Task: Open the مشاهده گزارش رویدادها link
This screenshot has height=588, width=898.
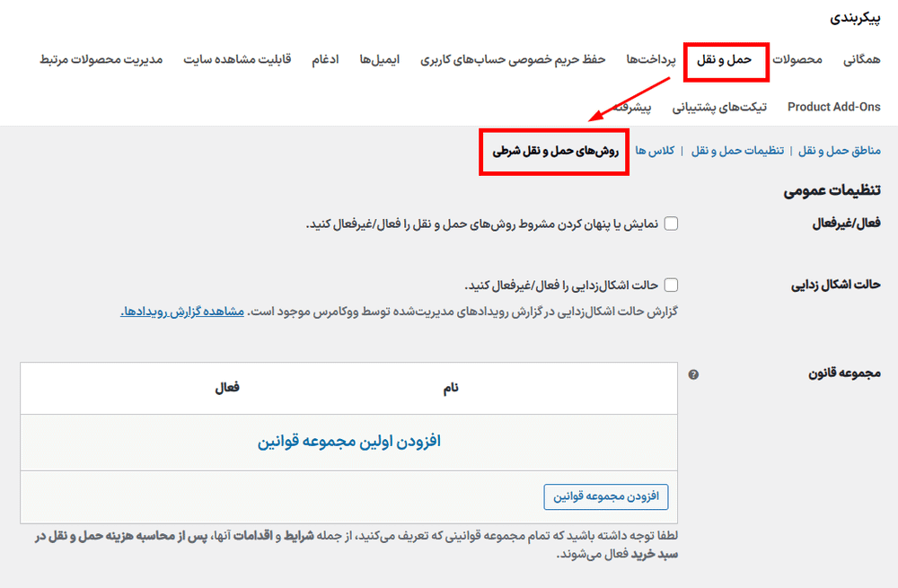Action: point(182,312)
